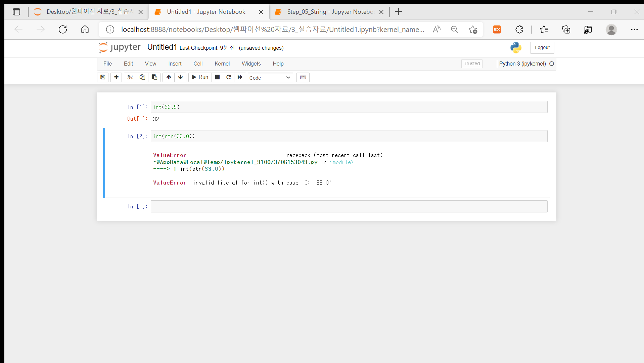This screenshot has height=363, width=644.
Task: Save the notebook with the floppy disk icon
Action: pos(103,77)
